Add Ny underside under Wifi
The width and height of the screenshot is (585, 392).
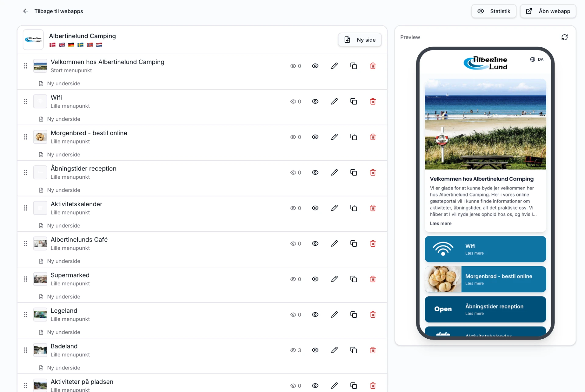tap(59, 119)
